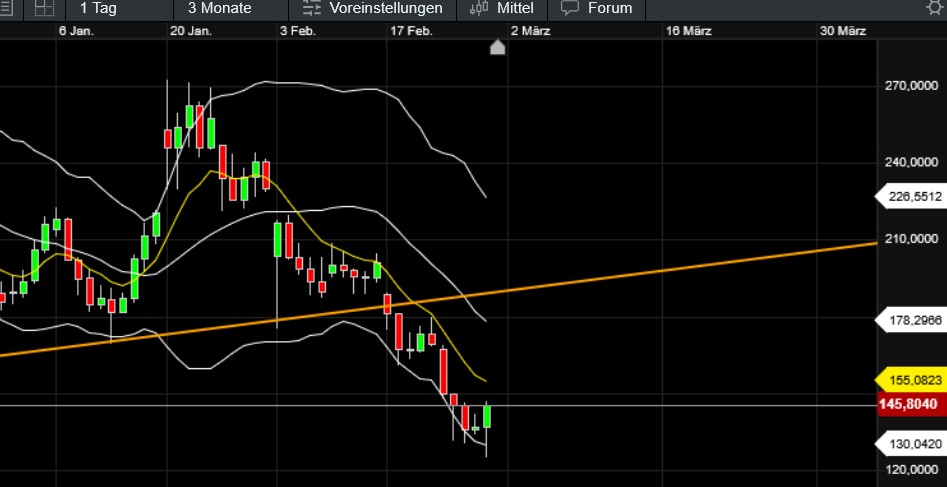Viewport: 947px width, 487px height.
Task: Open the '3 Monate' time range dropdown
Action: tap(219, 8)
